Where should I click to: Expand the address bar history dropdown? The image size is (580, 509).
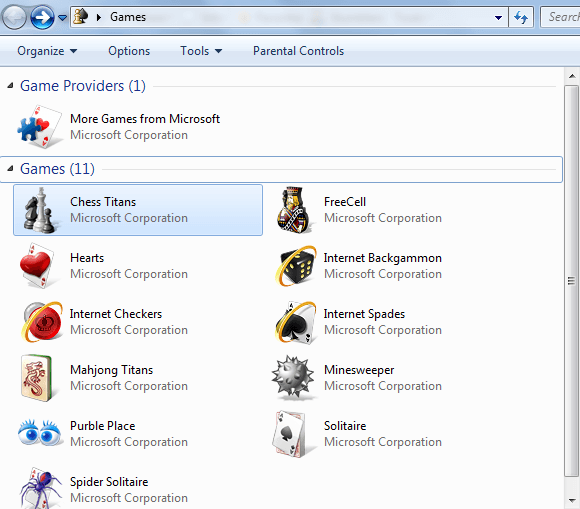(x=498, y=17)
